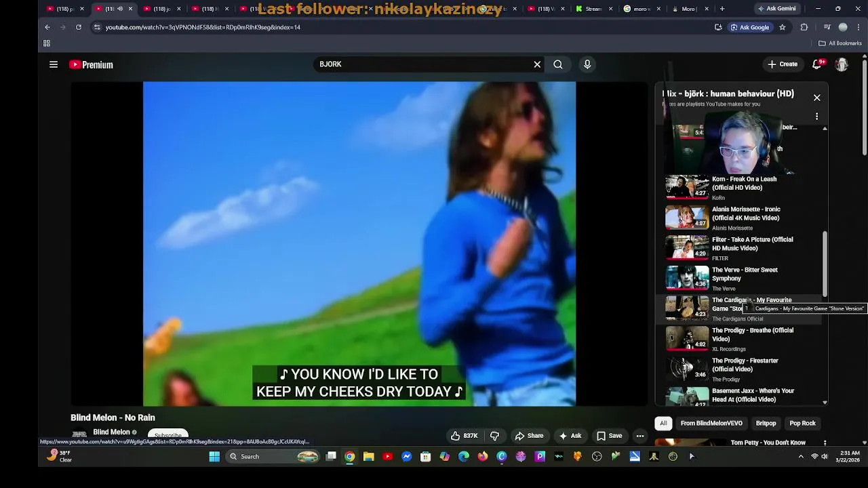View site information icon beside the URL
This screenshot has height=488, width=868.
[97, 27]
